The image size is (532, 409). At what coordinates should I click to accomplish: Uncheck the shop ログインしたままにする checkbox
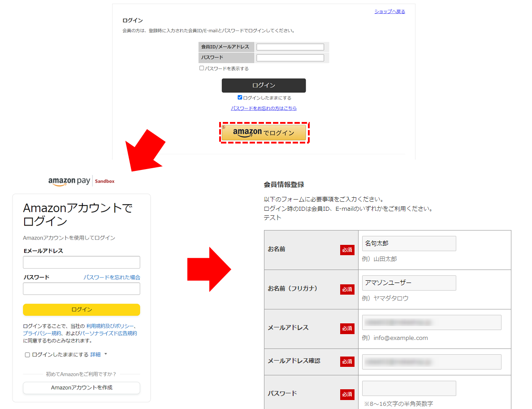tap(240, 97)
